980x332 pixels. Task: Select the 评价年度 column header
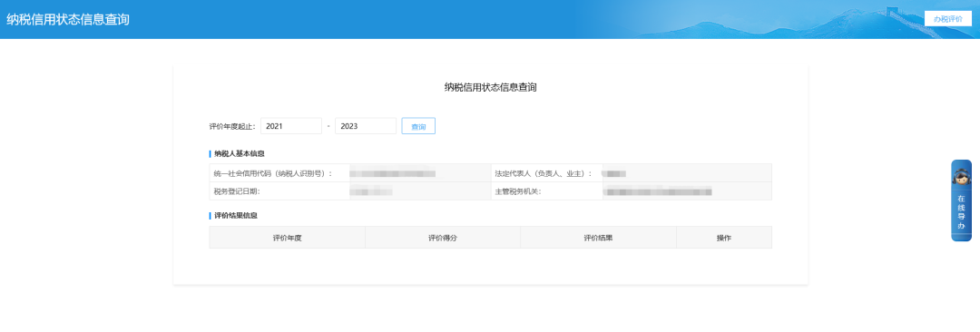click(287, 238)
